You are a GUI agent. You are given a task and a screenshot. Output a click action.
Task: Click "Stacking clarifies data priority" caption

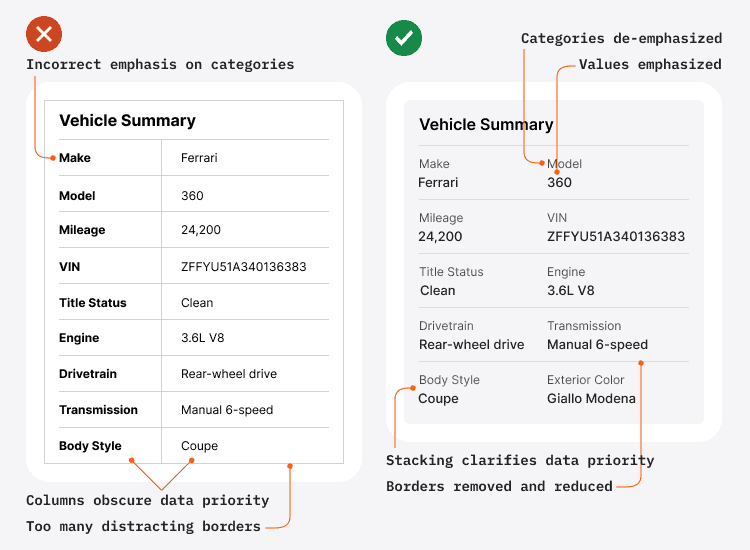(520, 461)
